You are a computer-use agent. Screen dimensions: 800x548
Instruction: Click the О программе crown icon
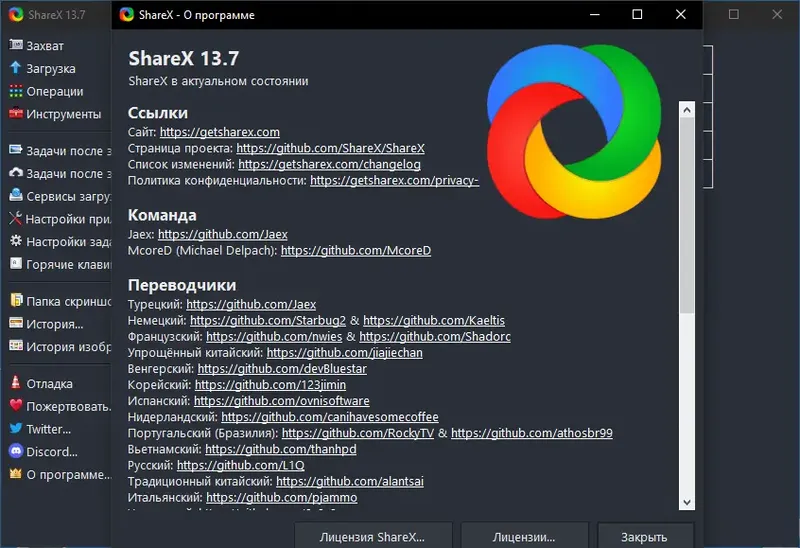(16, 474)
